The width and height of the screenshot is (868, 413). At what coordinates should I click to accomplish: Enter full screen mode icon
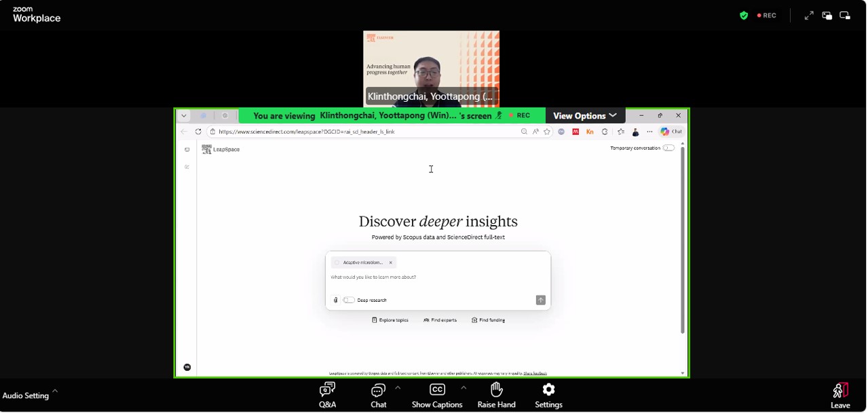(x=809, y=16)
